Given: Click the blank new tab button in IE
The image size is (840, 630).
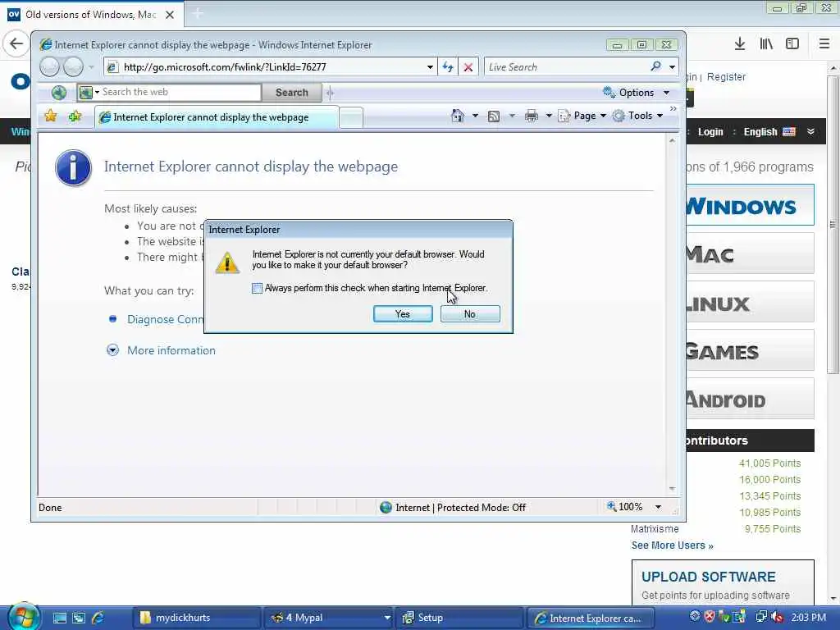Looking at the screenshot, I should pyautogui.click(x=351, y=118).
